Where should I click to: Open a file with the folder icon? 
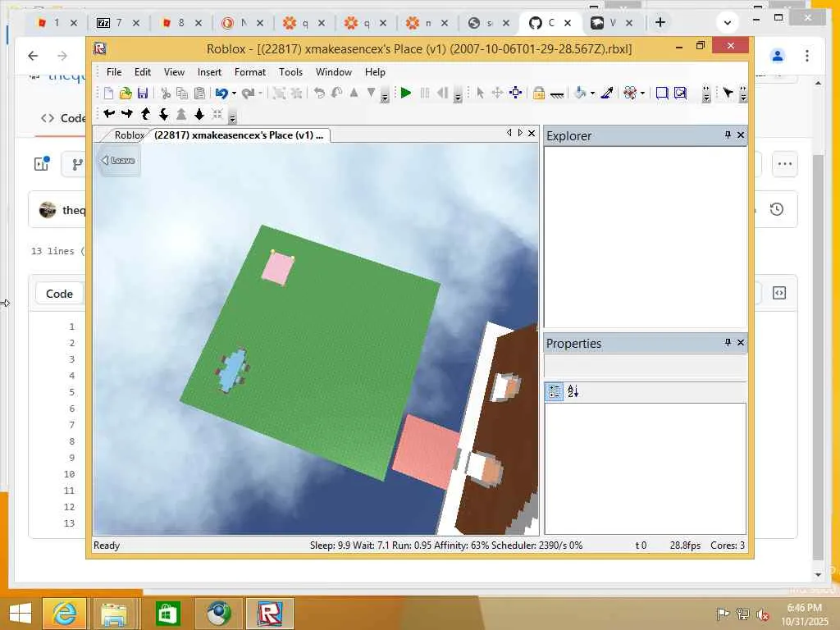pos(126,94)
